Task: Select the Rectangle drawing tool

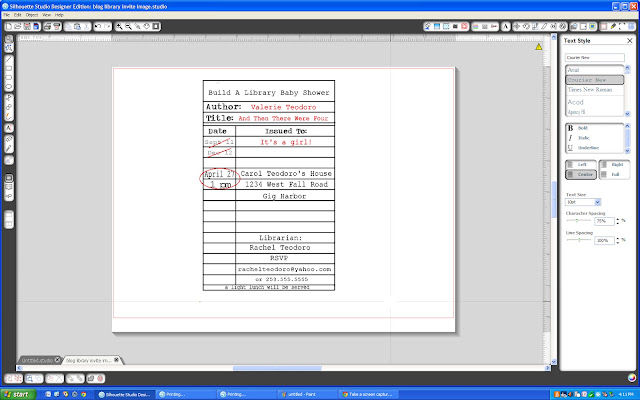Action: (x=9, y=68)
